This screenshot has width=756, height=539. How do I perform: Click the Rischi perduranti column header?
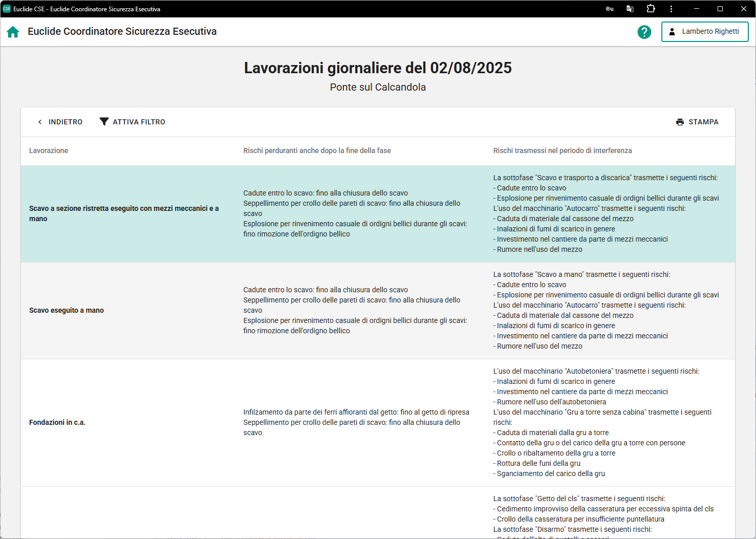pos(317,150)
